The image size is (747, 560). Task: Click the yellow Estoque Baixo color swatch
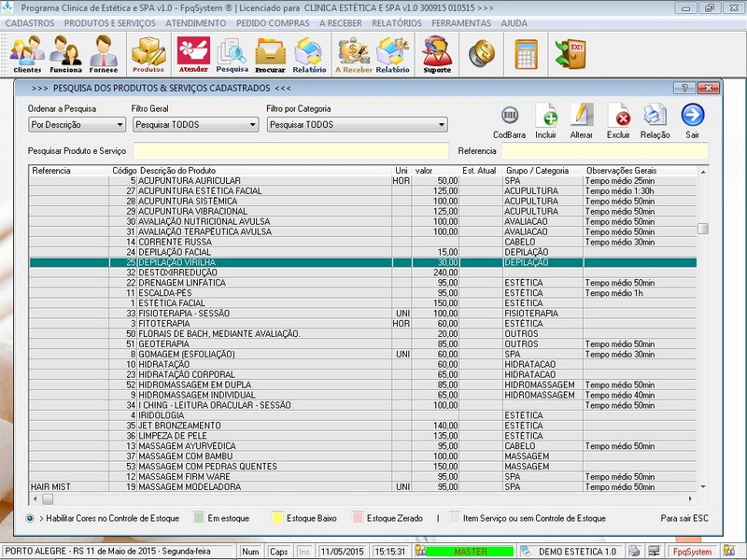coord(276,517)
